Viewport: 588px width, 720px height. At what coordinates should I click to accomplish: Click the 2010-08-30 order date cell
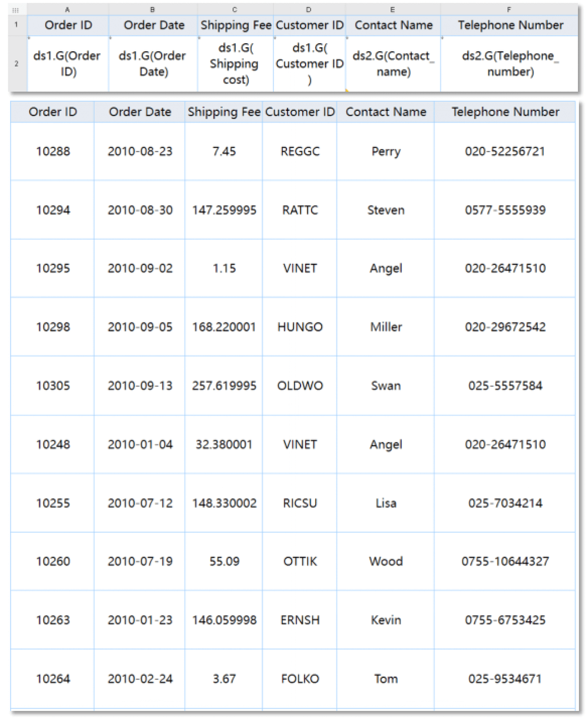tap(140, 210)
